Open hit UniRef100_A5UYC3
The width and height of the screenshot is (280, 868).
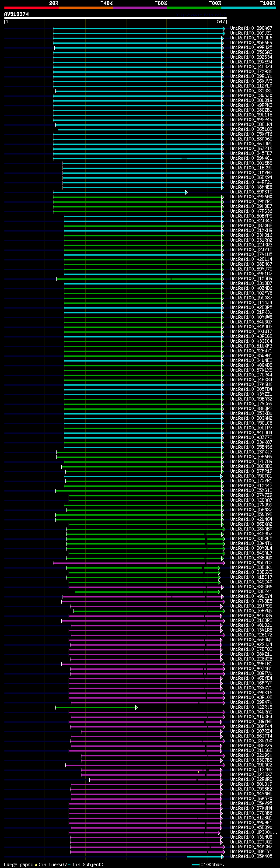tap(251, 563)
